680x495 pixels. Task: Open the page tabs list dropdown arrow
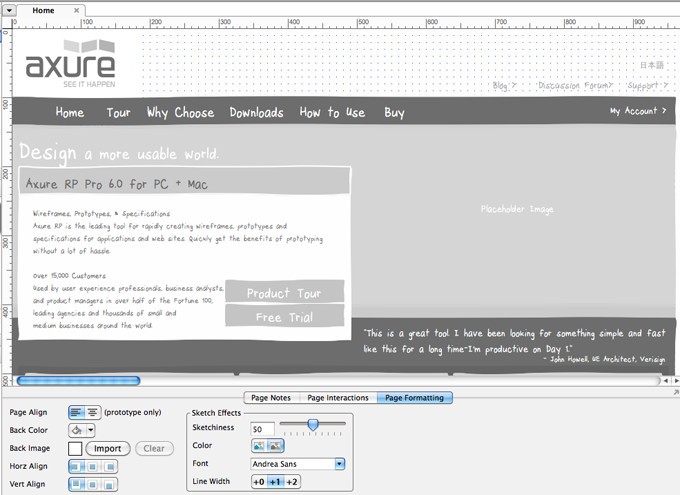point(9,10)
